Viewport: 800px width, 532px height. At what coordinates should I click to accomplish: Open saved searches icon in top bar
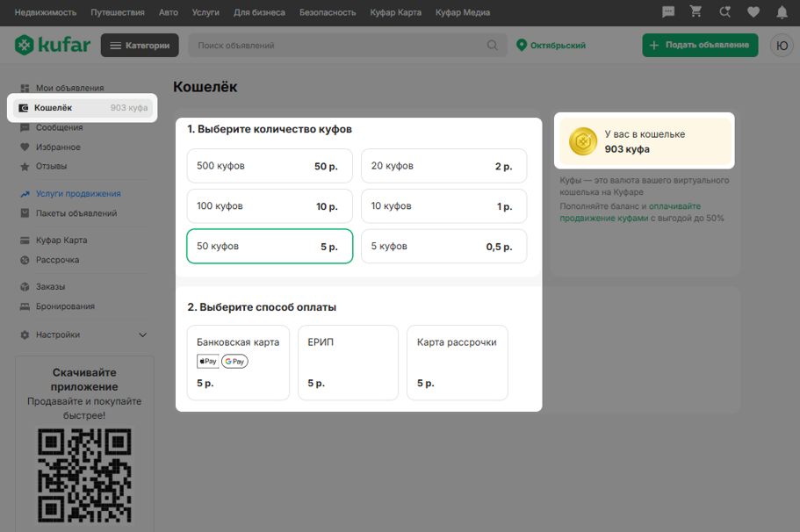(x=724, y=12)
